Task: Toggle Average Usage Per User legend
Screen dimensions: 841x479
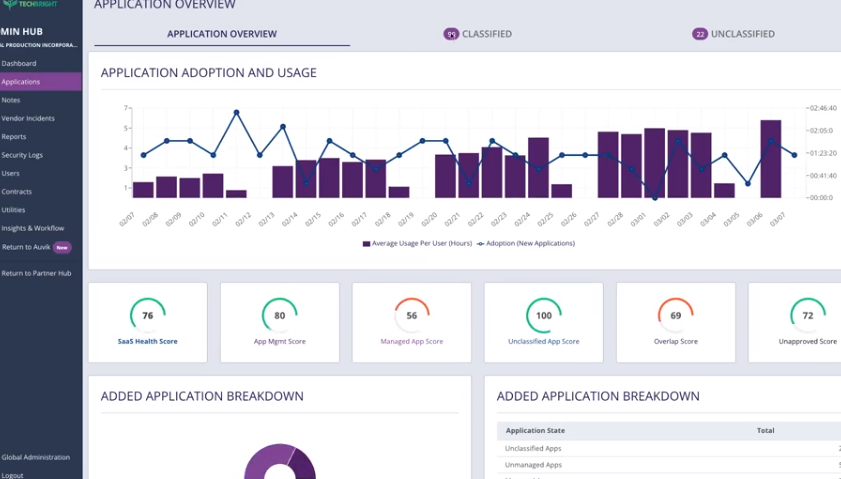Action: pos(417,244)
